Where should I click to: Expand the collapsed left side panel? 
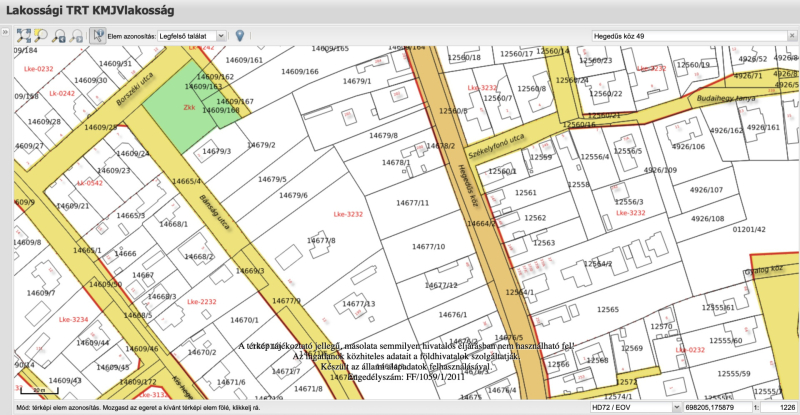point(5,33)
